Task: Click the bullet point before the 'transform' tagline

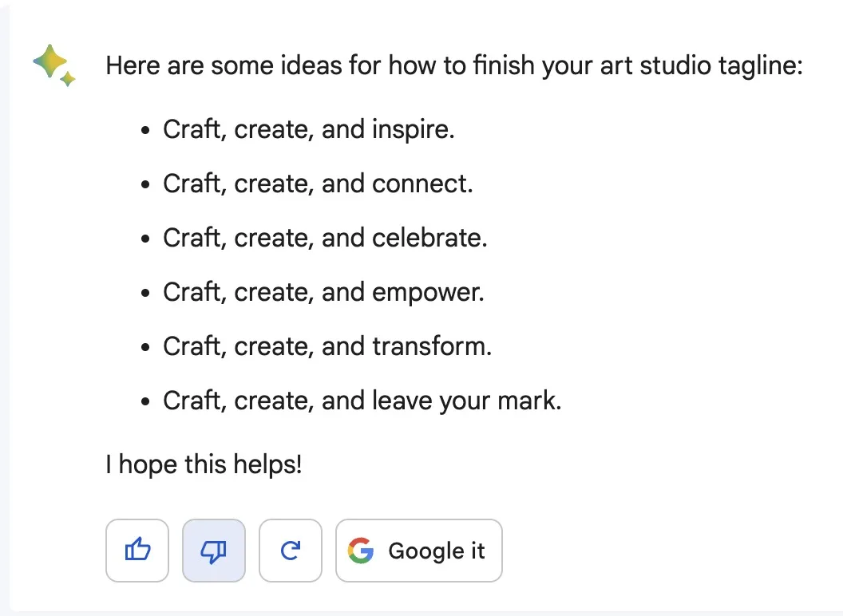Action: 145,348
